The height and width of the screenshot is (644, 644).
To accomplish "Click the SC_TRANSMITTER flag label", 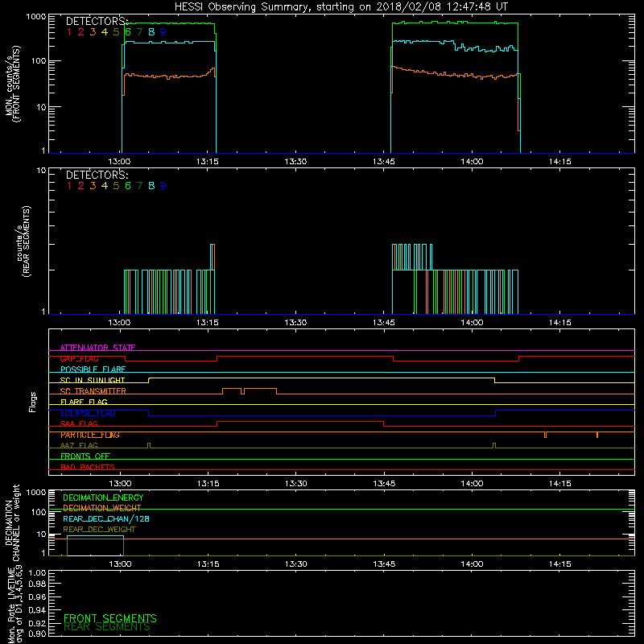I will [x=93, y=391].
